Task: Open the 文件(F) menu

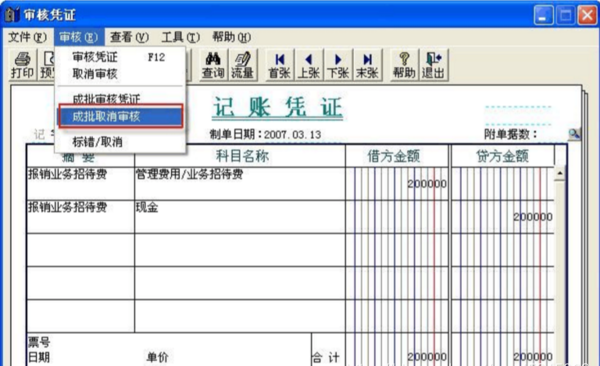Action: point(28,37)
